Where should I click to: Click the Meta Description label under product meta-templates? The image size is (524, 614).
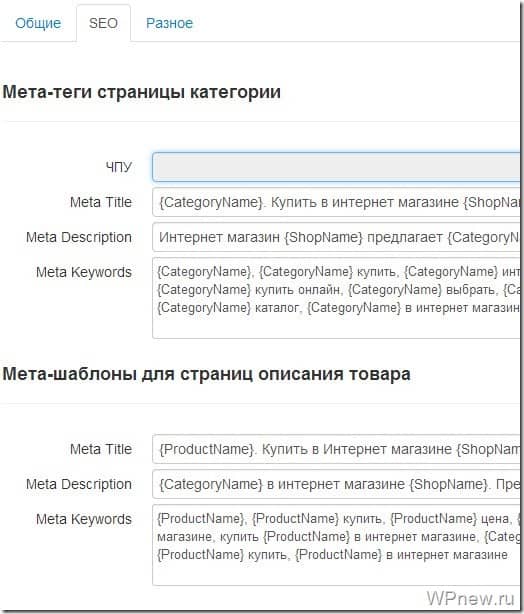pos(79,484)
